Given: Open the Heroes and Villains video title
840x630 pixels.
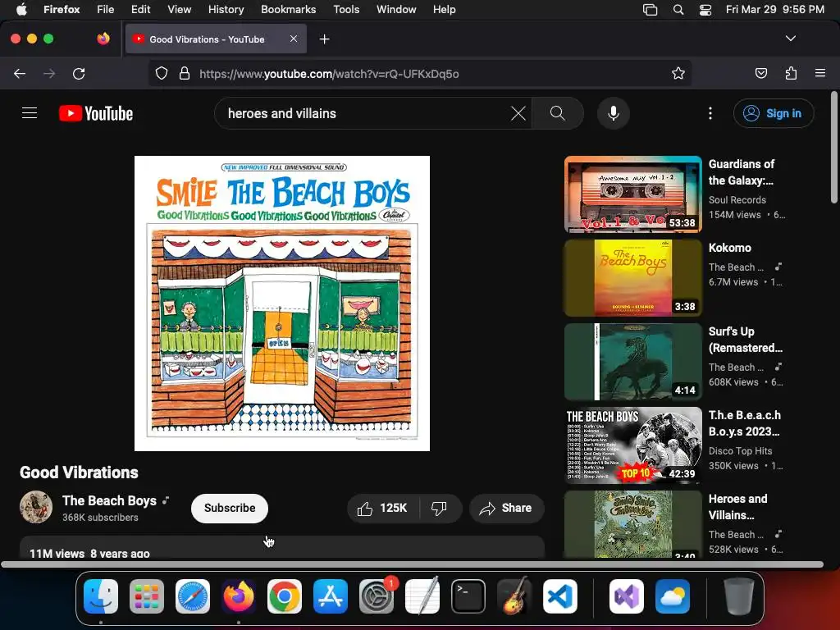Looking at the screenshot, I should click(737, 507).
